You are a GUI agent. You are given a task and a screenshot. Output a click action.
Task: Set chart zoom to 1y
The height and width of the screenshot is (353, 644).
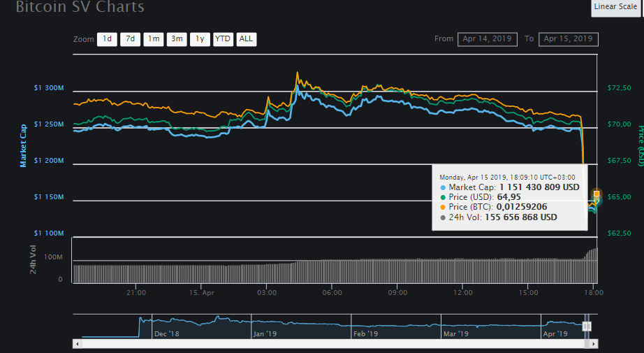click(200, 39)
